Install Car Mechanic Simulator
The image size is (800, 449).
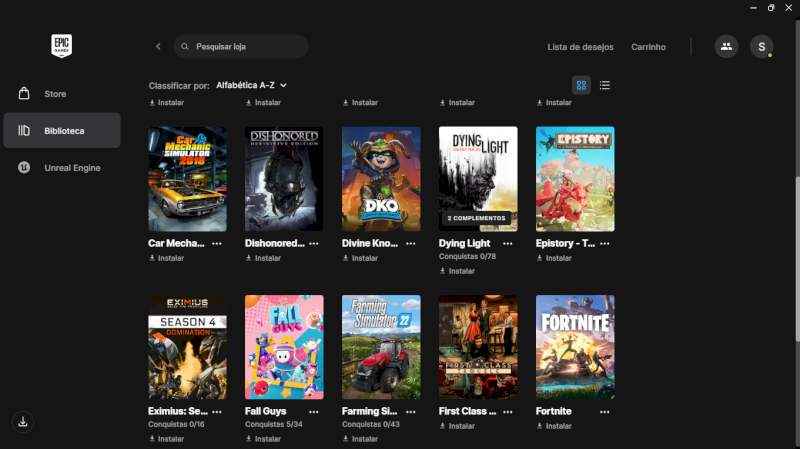tap(166, 258)
